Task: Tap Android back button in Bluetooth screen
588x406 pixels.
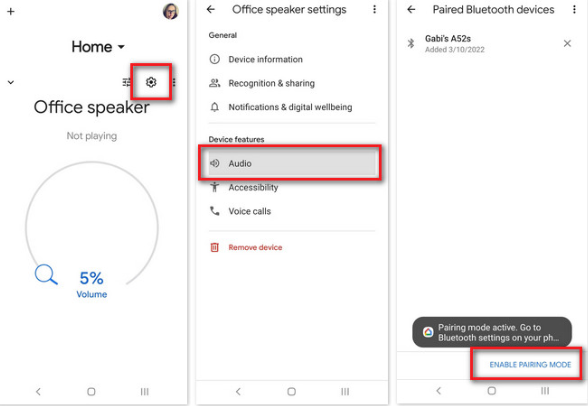Action: pos(438,391)
